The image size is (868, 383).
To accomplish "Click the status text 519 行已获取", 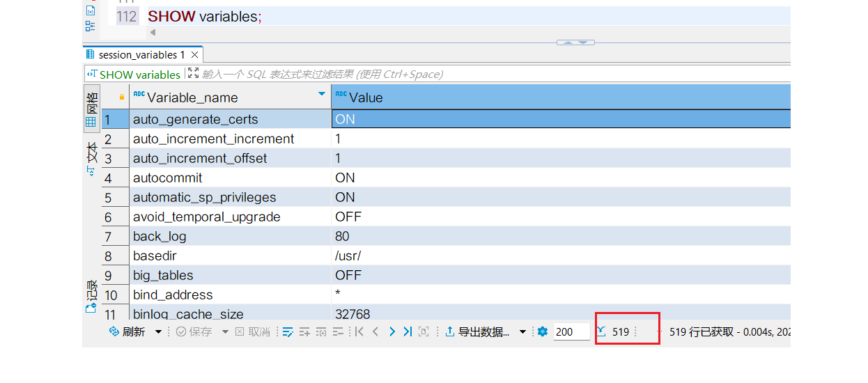I will (702, 332).
